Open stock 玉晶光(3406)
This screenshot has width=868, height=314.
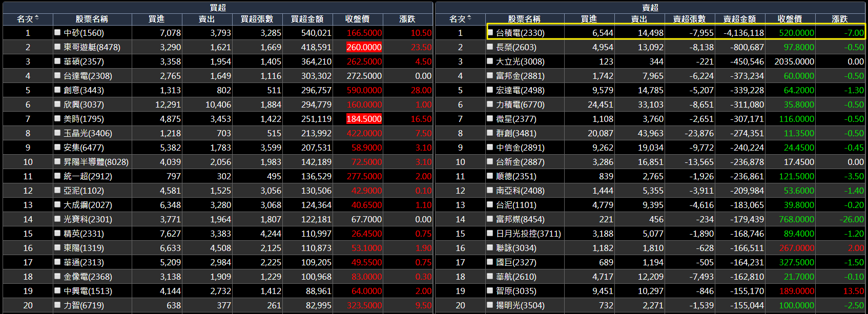[88, 133]
